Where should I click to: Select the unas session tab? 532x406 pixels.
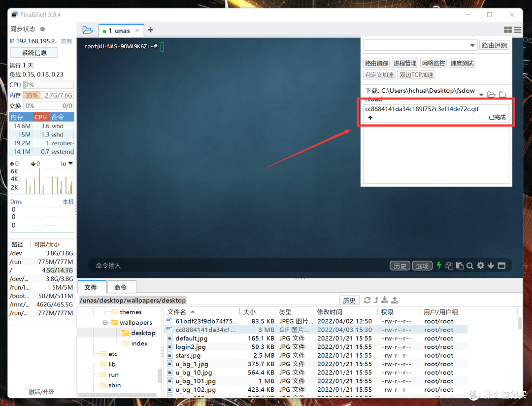pos(119,31)
